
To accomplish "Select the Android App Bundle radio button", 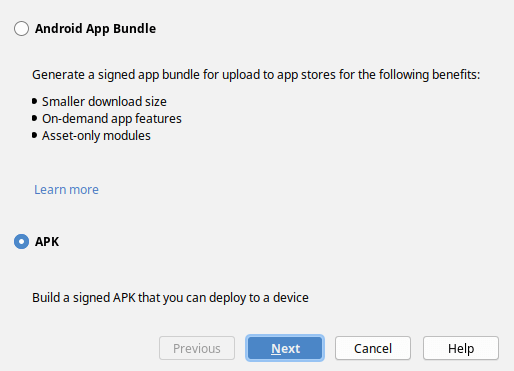I will pyautogui.click(x=21, y=29).
